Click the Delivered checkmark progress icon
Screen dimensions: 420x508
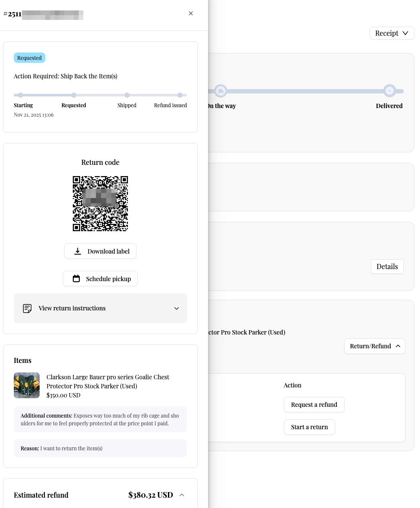(x=389, y=91)
